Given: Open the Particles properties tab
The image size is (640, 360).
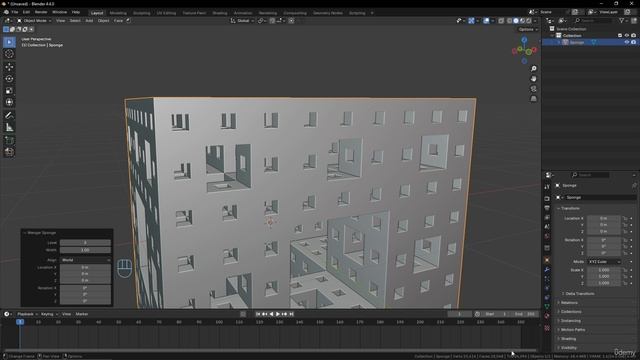Looking at the screenshot, I should [x=547, y=279].
